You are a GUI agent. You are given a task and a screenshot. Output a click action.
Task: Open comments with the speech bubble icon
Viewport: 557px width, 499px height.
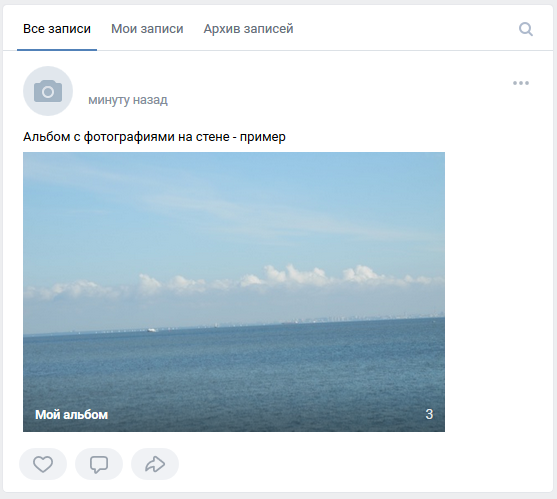pyautogui.click(x=99, y=464)
